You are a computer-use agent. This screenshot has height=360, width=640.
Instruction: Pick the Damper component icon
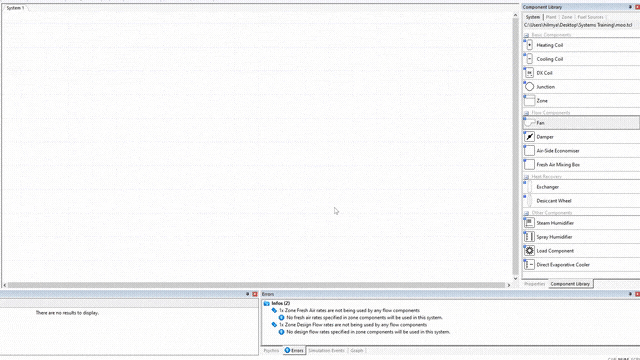pos(529,137)
